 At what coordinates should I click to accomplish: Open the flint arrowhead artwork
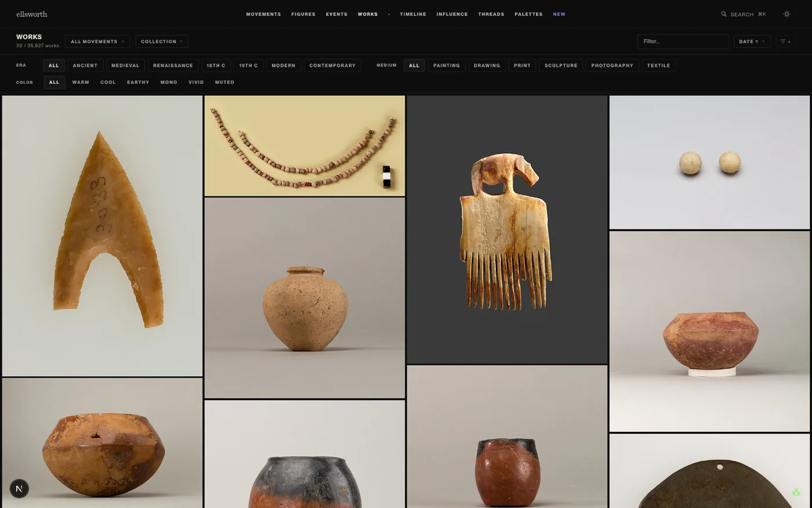pos(102,236)
